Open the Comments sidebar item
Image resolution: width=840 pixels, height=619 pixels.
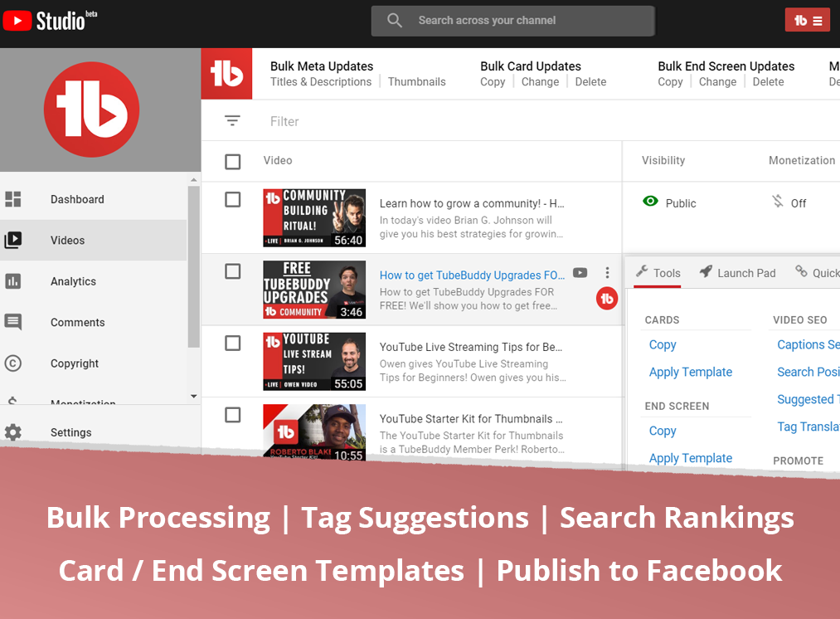tap(93, 322)
